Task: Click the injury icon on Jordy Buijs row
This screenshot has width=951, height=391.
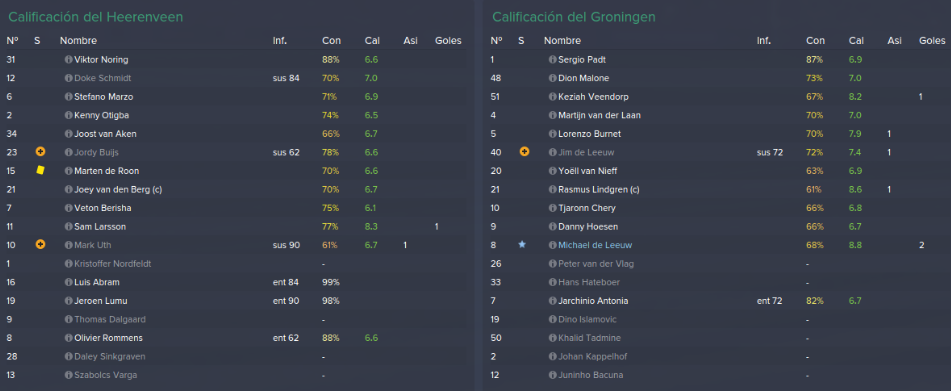Action: (x=41, y=152)
